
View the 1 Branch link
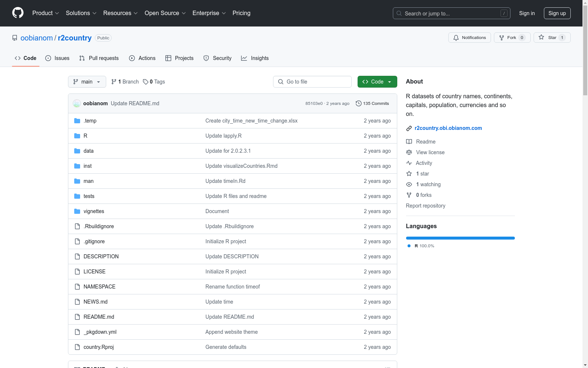(x=125, y=82)
